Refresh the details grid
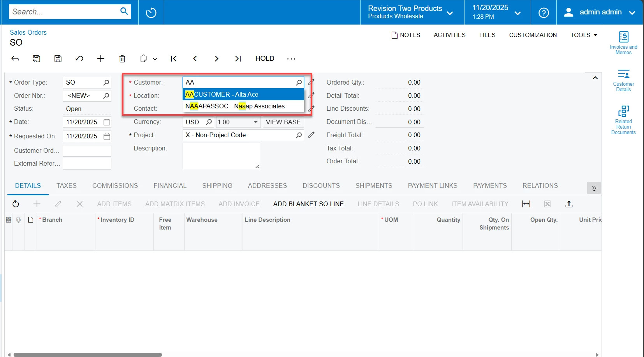The image size is (644, 357). tap(16, 204)
